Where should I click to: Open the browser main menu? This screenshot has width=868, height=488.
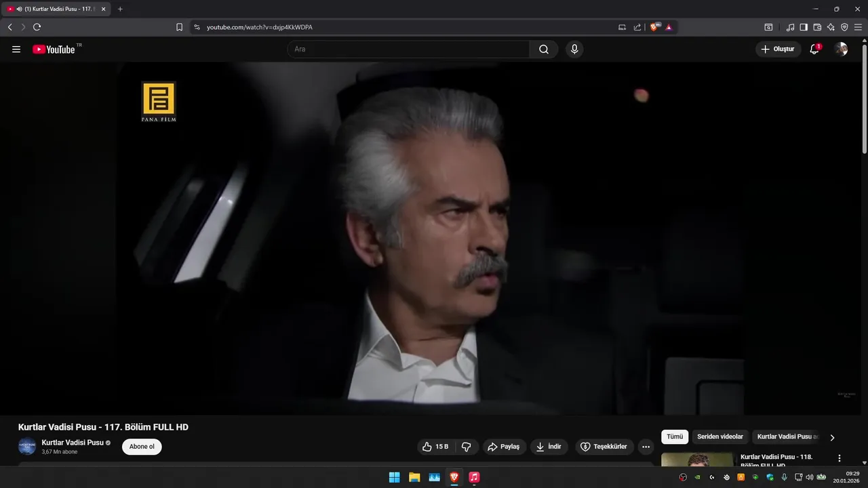coord(858,27)
